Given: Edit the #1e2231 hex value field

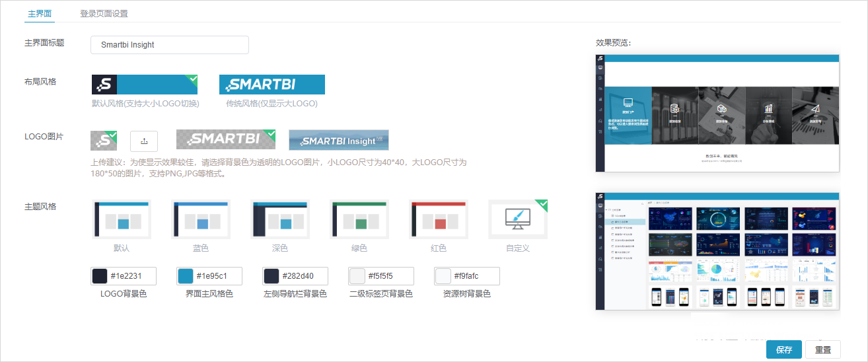Looking at the screenshot, I should 133,276.
